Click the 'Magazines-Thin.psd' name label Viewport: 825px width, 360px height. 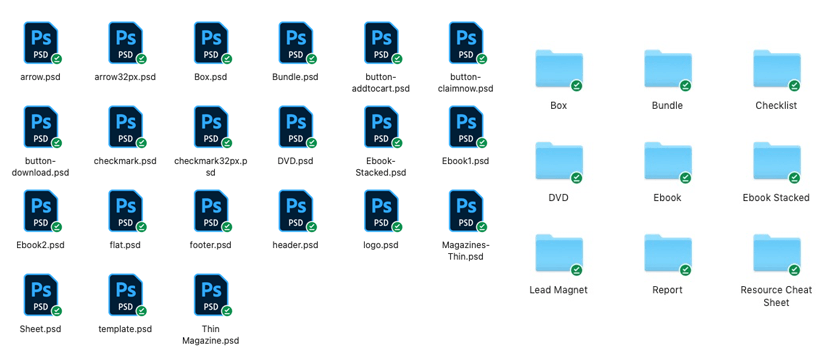click(466, 251)
